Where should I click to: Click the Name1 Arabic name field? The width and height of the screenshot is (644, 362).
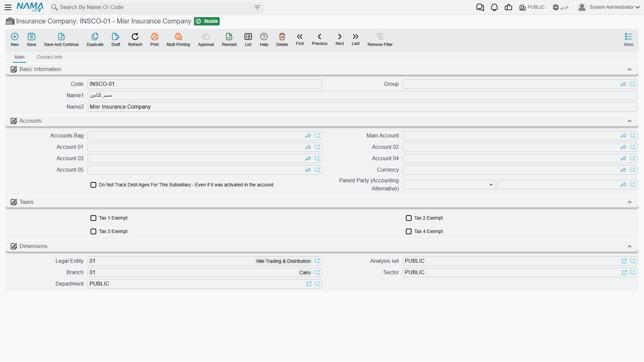tap(362, 96)
